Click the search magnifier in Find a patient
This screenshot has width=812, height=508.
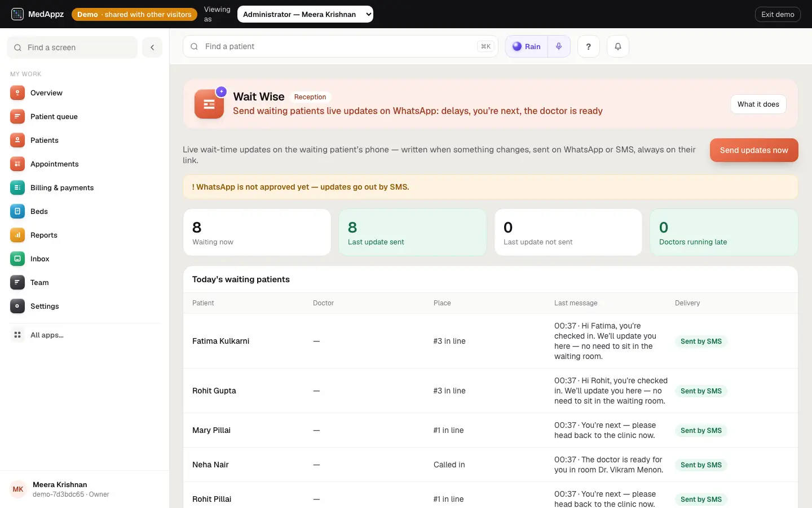point(194,46)
